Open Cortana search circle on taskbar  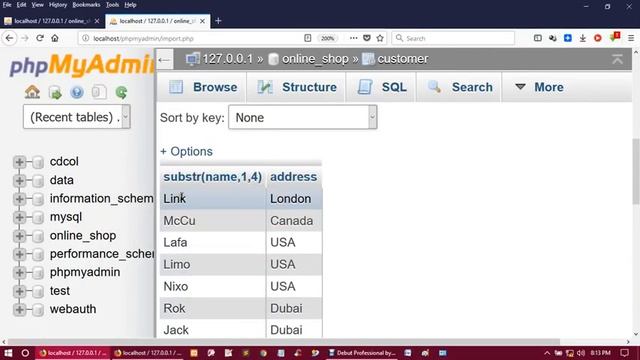point(25,353)
